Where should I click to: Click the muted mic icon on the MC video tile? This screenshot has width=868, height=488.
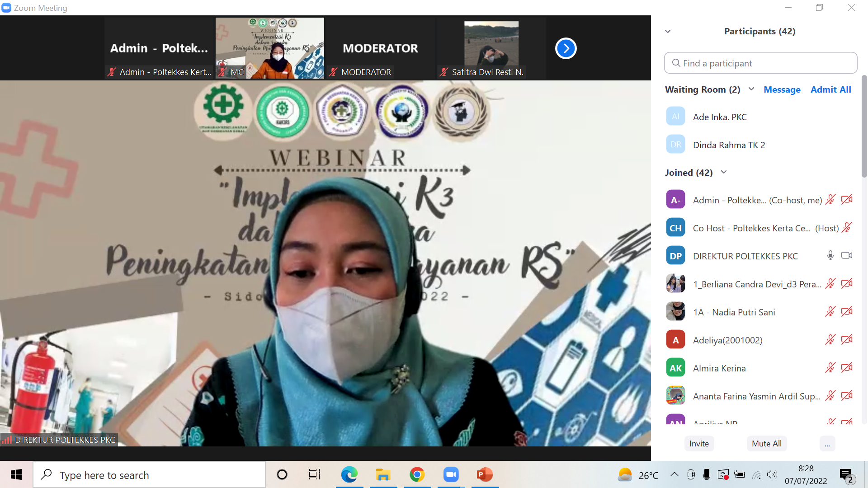click(222, 72)
